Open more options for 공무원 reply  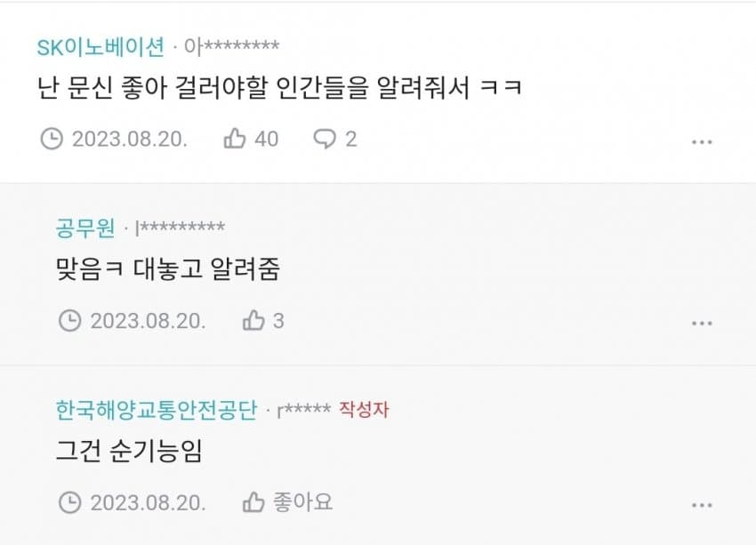[x=702, y=323]
